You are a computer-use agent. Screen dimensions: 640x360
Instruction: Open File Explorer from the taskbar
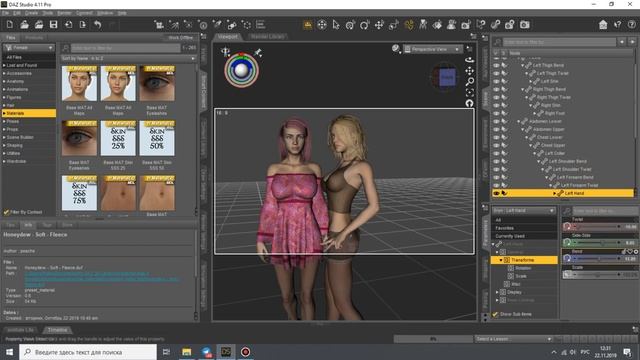coord(187,352)
